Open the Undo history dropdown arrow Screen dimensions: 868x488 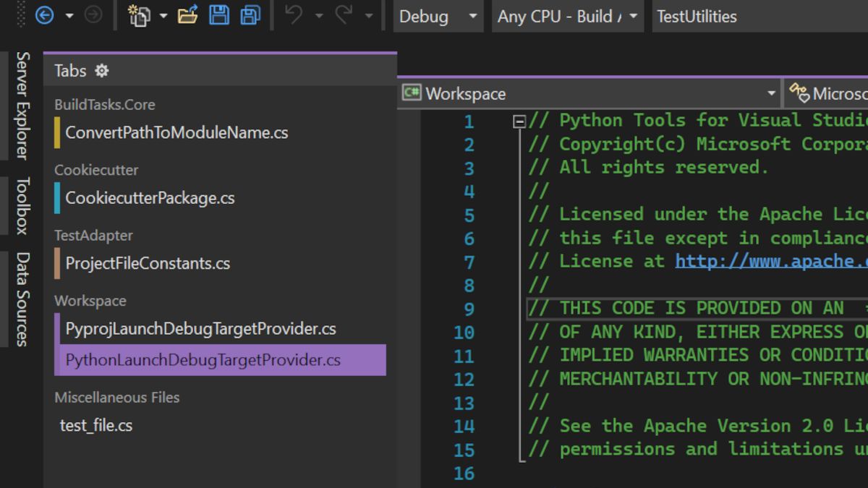coord(319,16)
